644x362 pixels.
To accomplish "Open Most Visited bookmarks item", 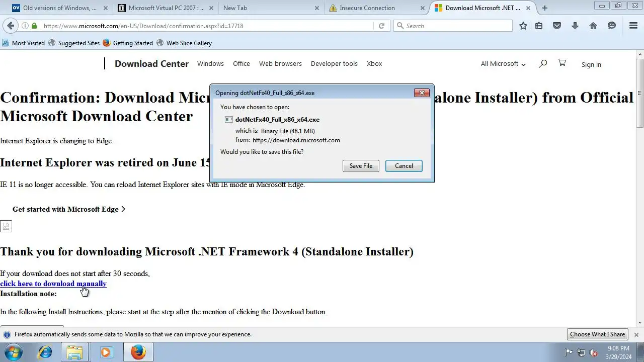I will 24,43.
